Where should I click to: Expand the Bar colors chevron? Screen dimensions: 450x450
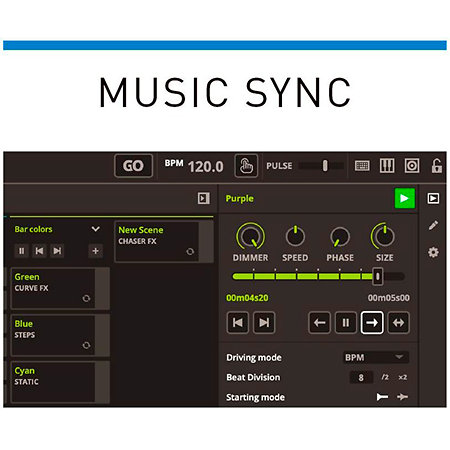[x=96, y=229]
